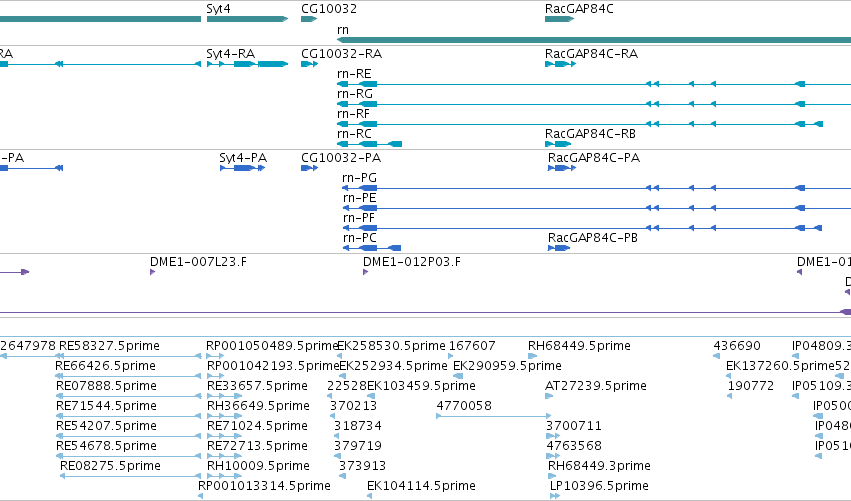The height and width of the screenshot is (501, 851).
Task: Click the EK103459.5prime EST label
Action: tap(421, 386)
